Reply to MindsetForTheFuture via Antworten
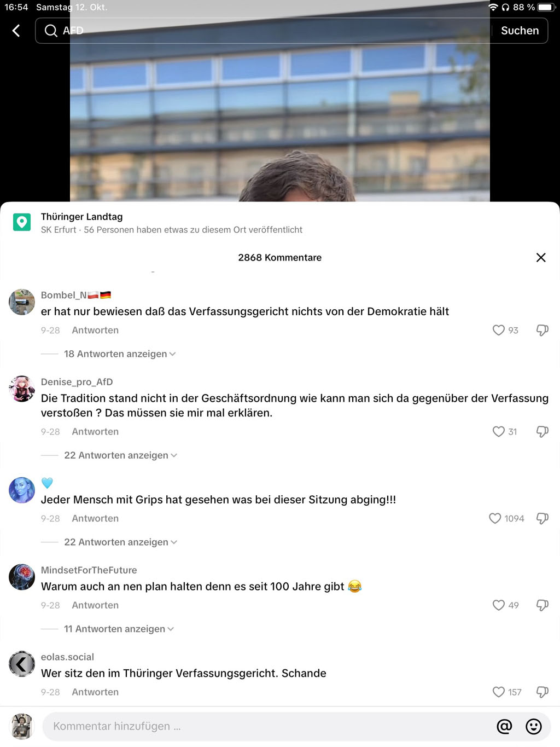The height and width of the screenshot is (747, 560). coord(95,605)
